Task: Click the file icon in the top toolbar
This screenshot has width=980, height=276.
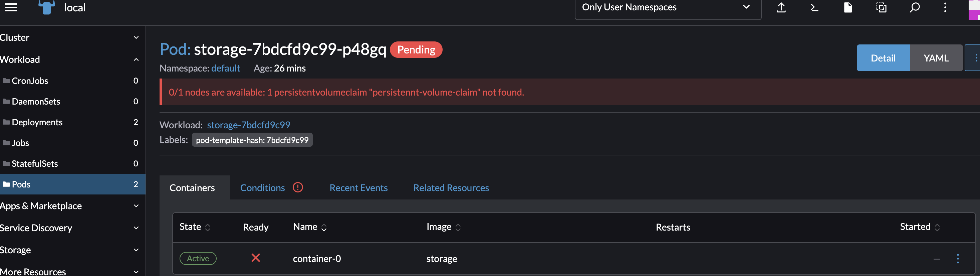Action: click(x=847, y=7)
